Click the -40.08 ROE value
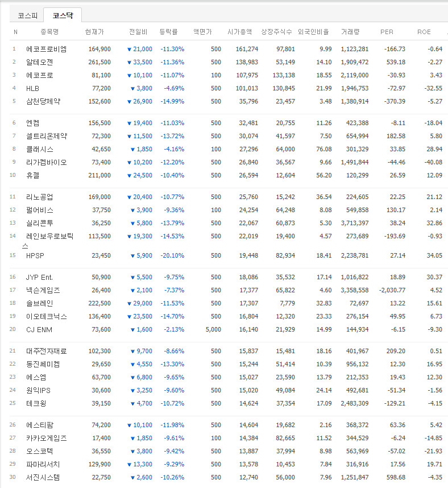This screenshot has height=488, width=448. [x=433, y=163]
